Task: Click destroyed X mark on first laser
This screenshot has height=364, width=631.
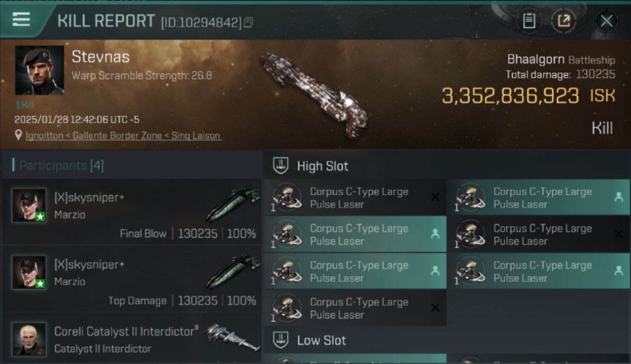Action: 435,197
